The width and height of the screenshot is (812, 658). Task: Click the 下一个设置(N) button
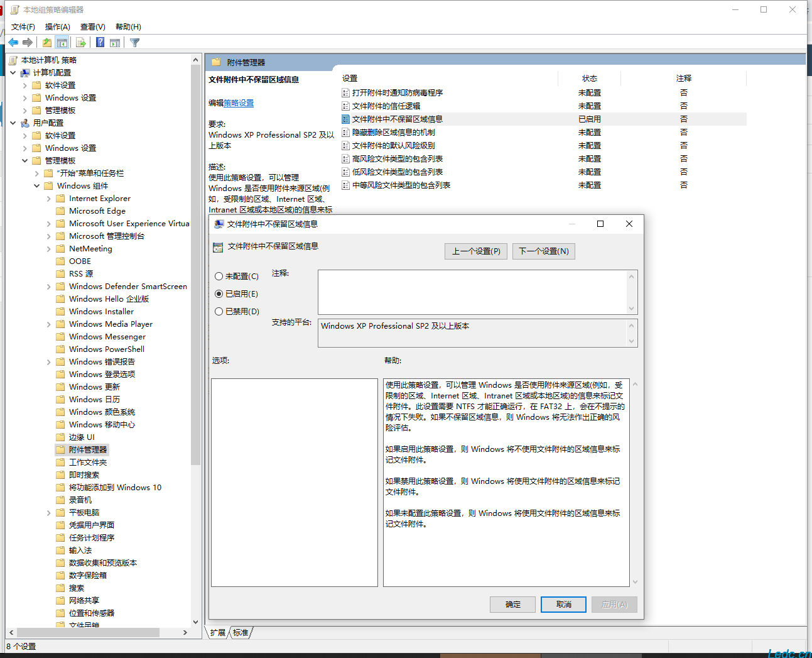click(x=544, y=251)
